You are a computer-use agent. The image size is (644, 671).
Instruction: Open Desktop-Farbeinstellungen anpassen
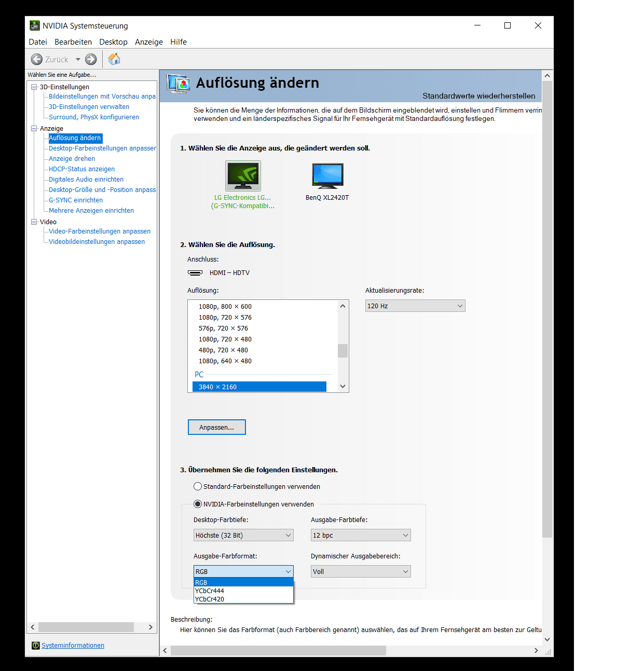tap(102, 148)
